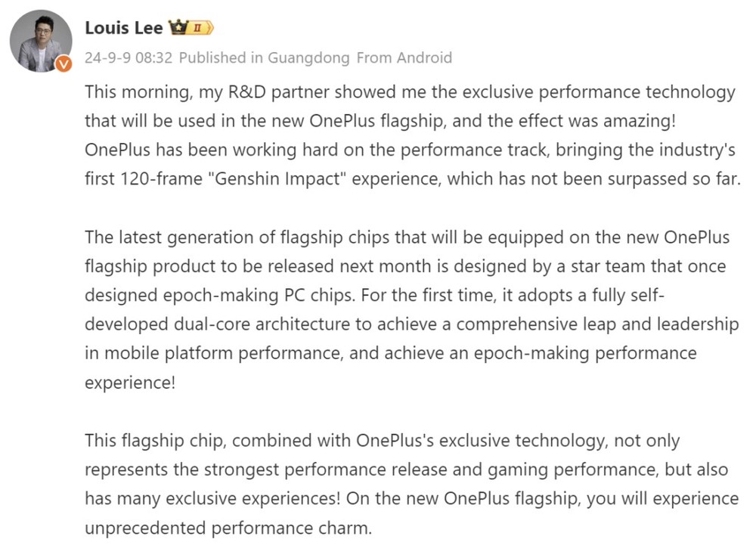Click the "many exclusive experiences!" text
756x555 pixels.
[x=205, y=498]
